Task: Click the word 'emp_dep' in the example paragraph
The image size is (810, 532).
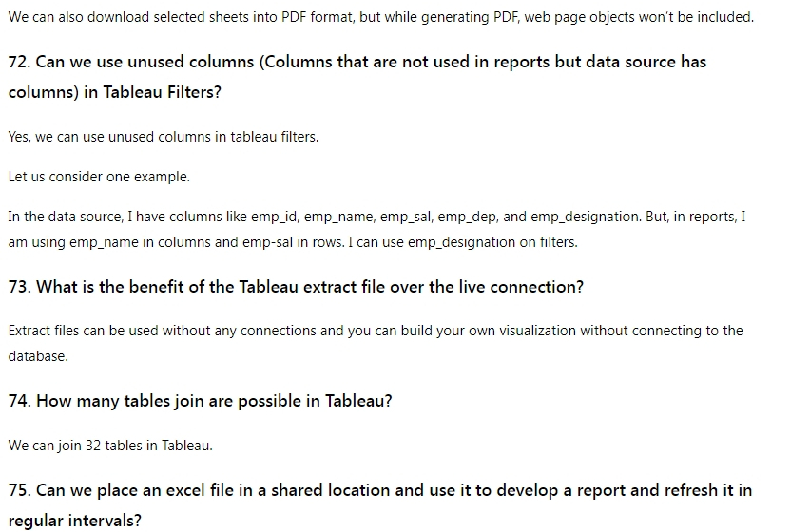Action: pos(468,217)
